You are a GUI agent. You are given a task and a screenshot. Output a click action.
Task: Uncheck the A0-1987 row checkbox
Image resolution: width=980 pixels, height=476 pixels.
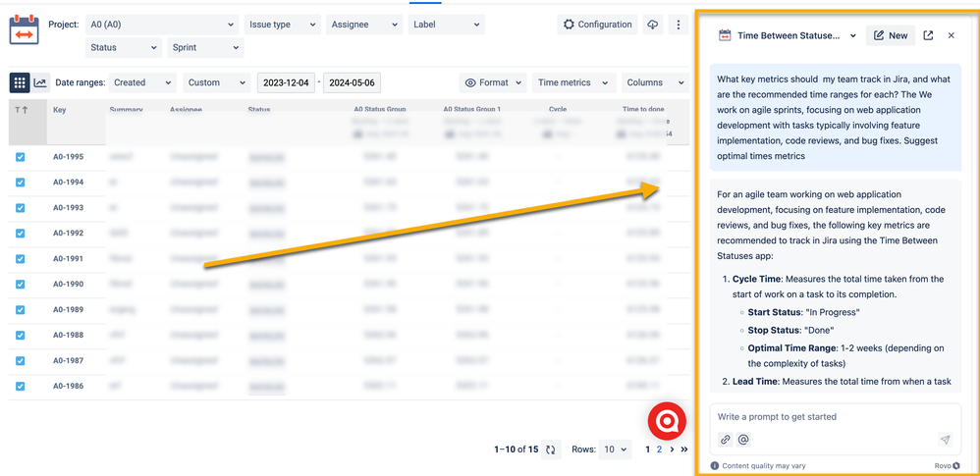pos(20,360)
